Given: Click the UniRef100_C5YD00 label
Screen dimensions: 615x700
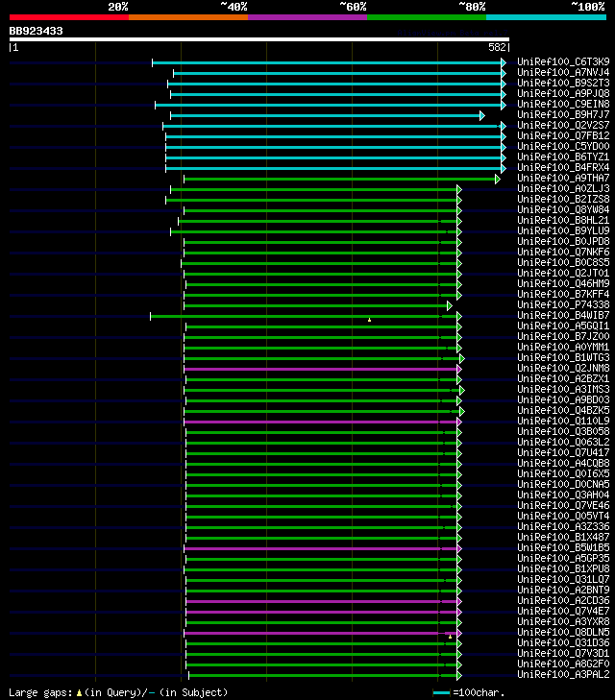Looking at the screenshot, I should [563, 146].
